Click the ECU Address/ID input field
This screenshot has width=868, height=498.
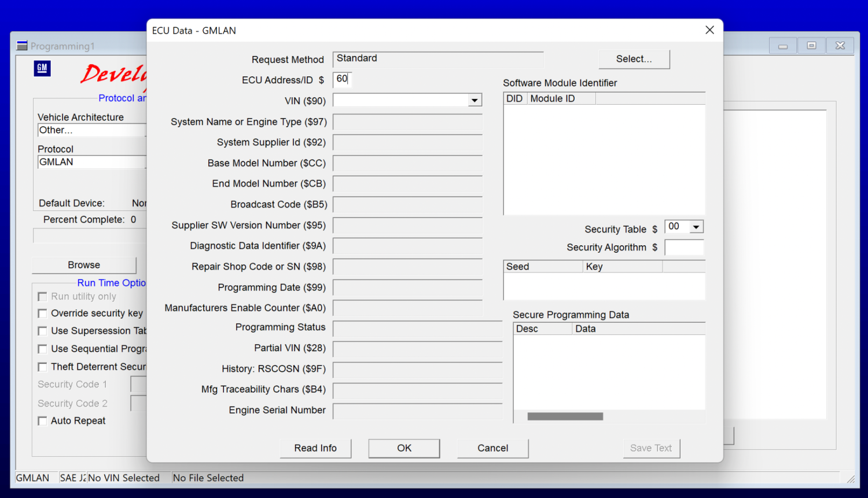point(342,79)
